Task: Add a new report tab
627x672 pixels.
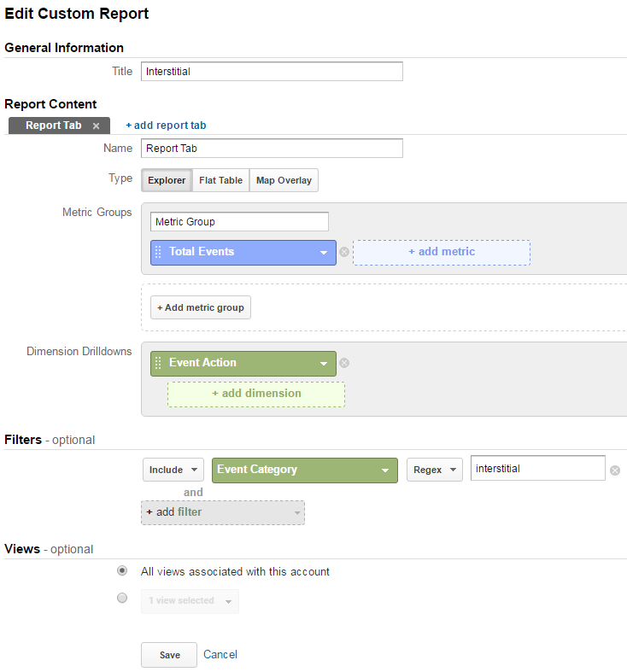Action: point(166,126)
